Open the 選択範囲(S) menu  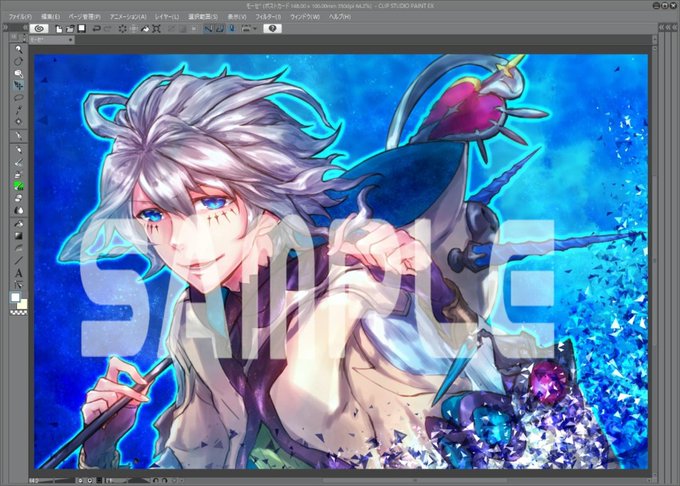tap(203, 16)
